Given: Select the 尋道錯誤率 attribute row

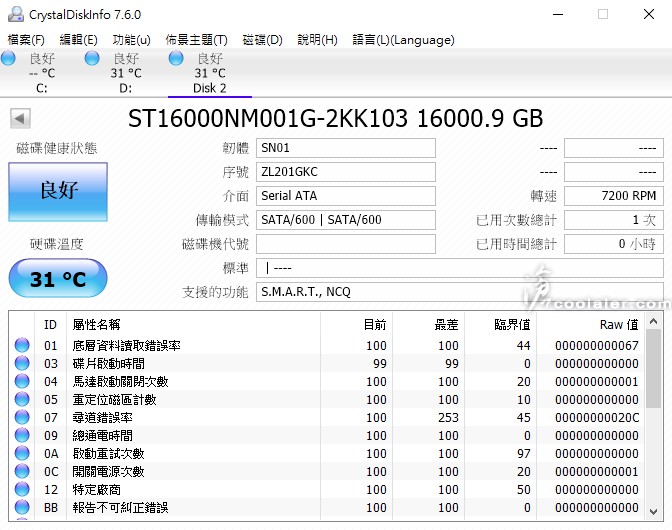Looking at the screenshot, I should (327, 417).
